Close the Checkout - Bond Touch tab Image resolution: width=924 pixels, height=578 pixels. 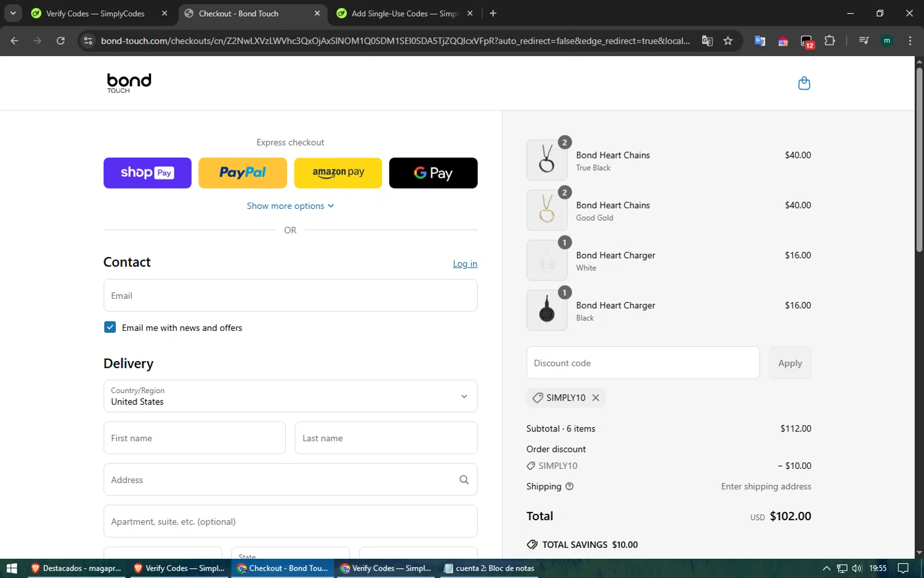tap(317, 13)
